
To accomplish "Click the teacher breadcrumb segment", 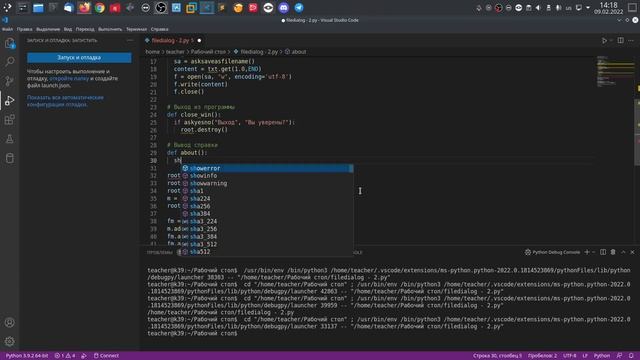I will 175,52.
